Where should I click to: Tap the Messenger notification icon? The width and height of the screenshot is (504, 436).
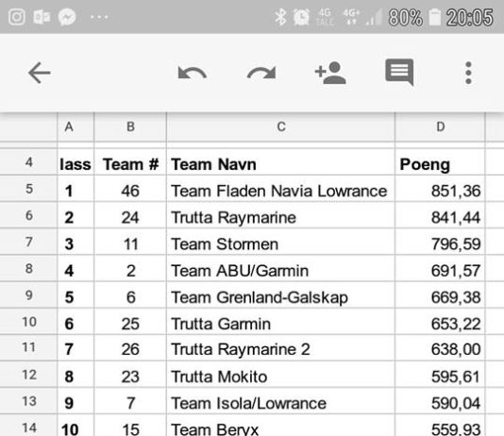click(67, 17)
